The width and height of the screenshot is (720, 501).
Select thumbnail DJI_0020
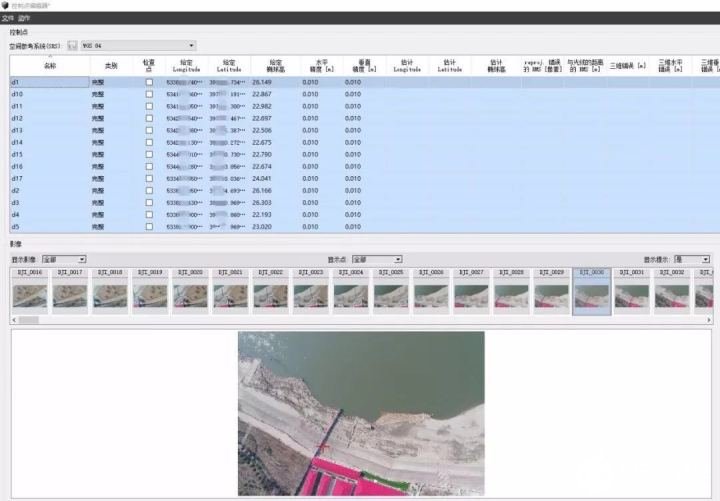click(190, 291)
